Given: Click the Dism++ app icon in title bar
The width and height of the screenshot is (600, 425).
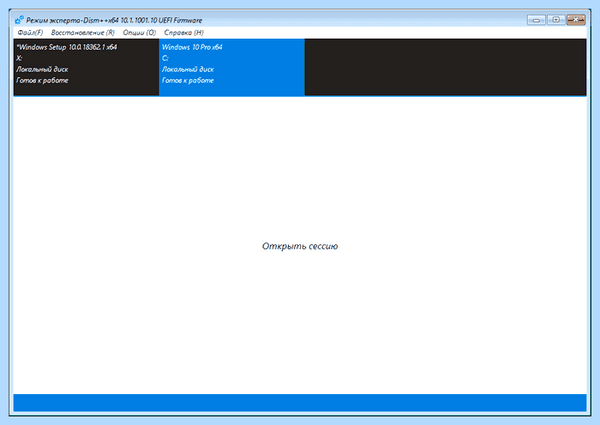Looking at the screenshot, I should (x=19, y=20).
